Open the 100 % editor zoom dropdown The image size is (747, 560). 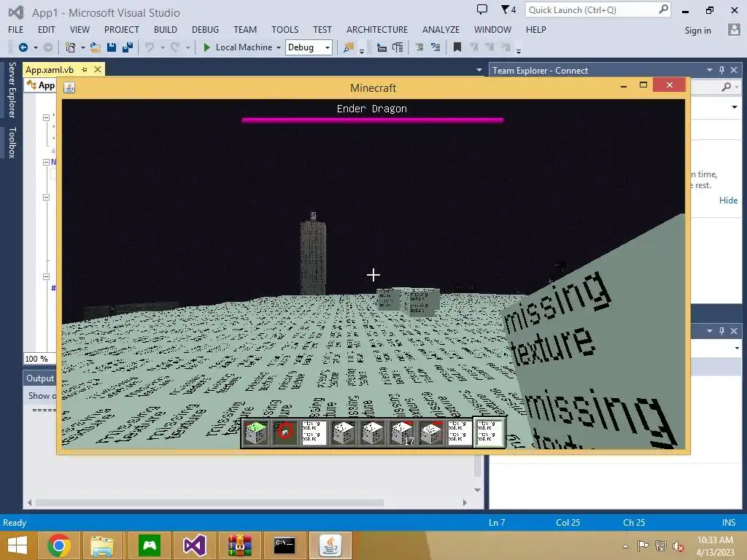pos(39,359)
